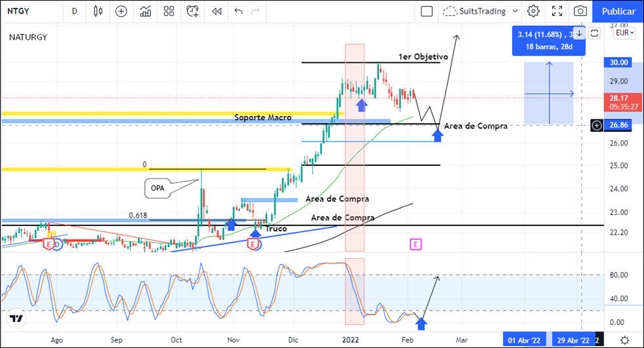This screenshot has width=644, height=348.
Task: Click the plus button at price 26.86
Action: (x=597, y=125)
